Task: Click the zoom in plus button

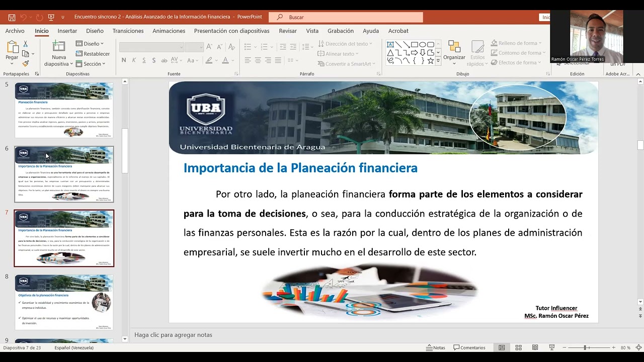Action: pos(613,347)
